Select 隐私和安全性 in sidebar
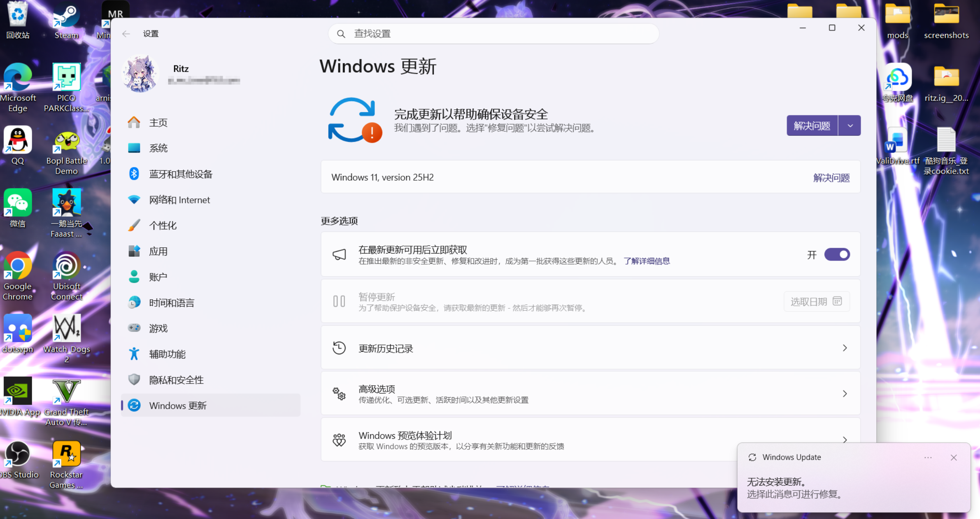Viewport: 980px width, 519px height. (210, 380)
